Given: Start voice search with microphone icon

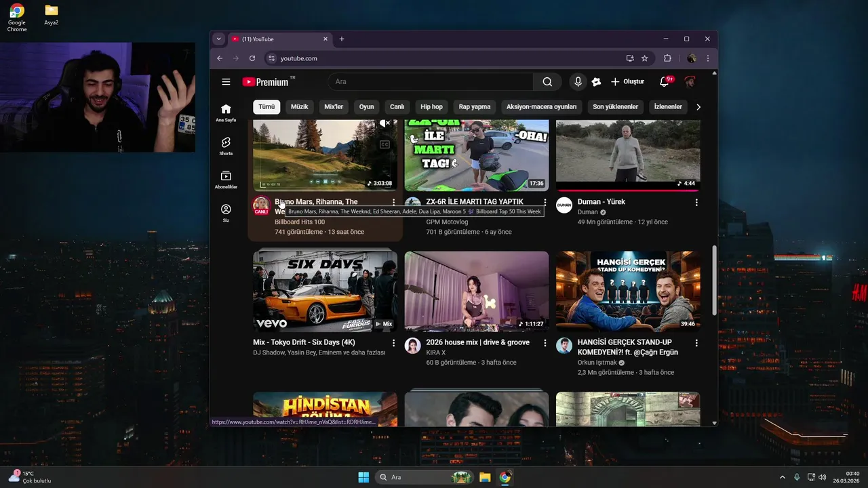Looking at the screenshot, I should 578,82.
